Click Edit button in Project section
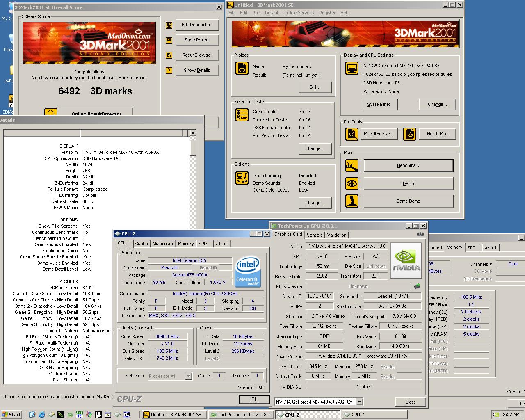The image size is (525, 420). [x=315, y=87]
